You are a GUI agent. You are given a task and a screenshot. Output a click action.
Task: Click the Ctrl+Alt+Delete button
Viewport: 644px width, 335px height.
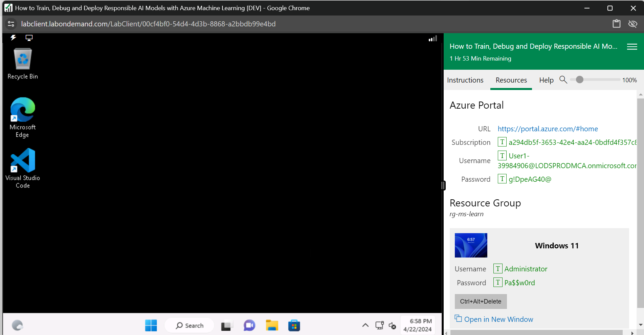click(x=481, y=301)
